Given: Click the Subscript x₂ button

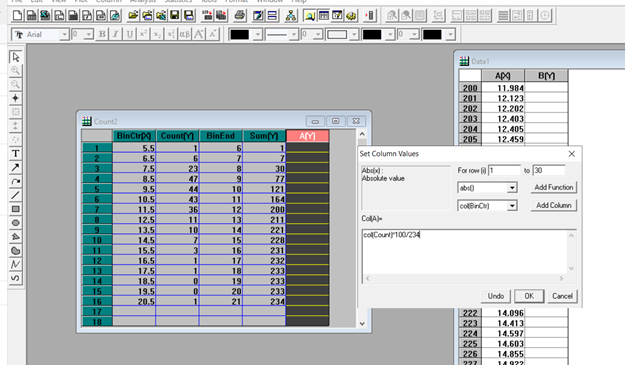Looking at the screenshot, I should point(157,34).
